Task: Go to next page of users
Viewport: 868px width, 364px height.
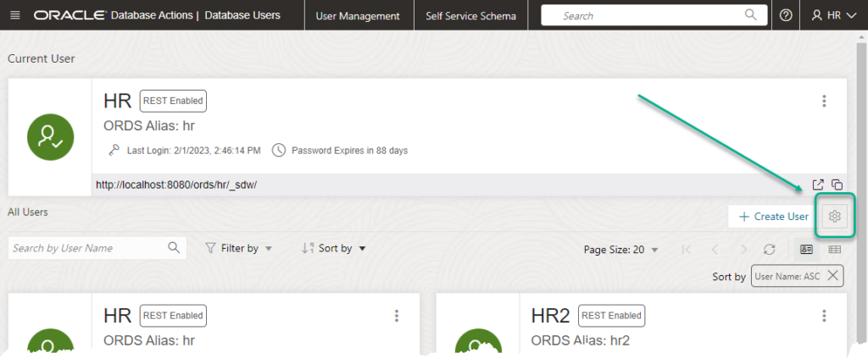Action: pos(743,250)
